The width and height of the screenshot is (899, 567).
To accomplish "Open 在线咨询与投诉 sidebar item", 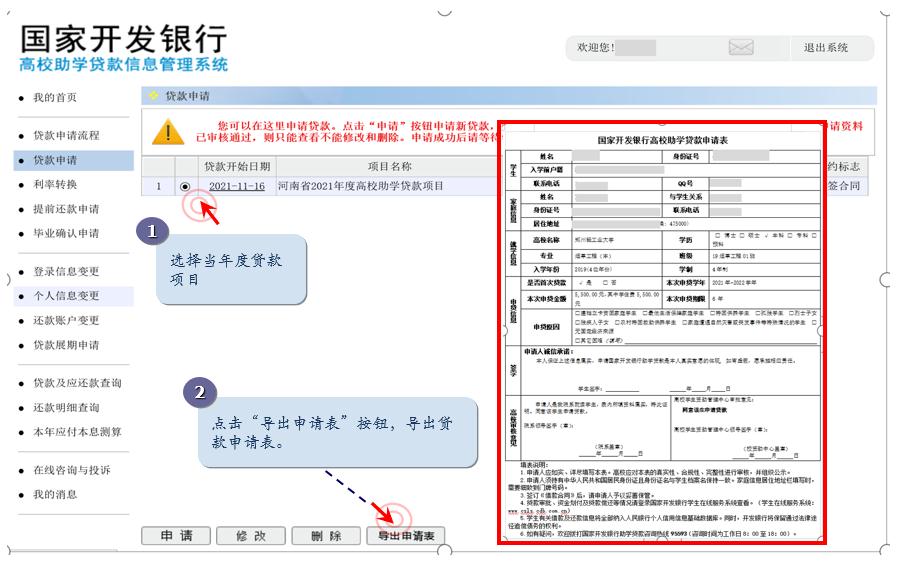I will point(72,470).
